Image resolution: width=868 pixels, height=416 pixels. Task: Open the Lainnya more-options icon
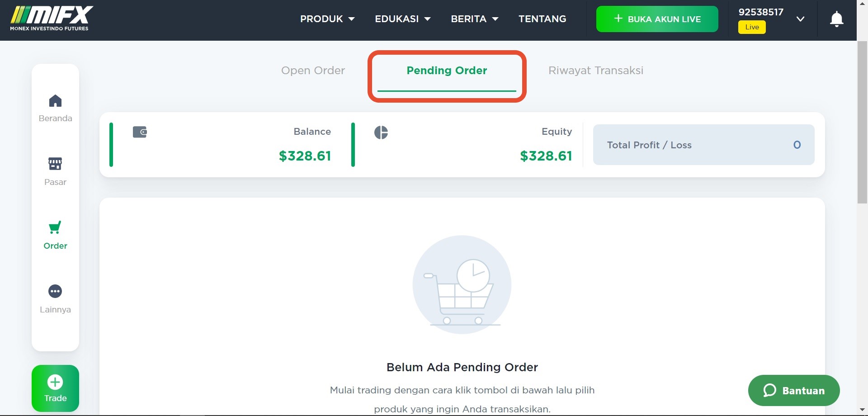click(55, 291)
